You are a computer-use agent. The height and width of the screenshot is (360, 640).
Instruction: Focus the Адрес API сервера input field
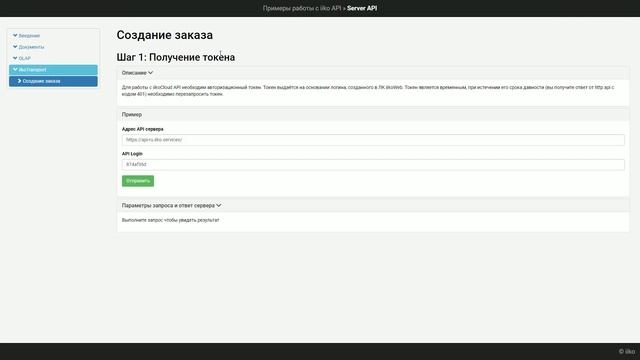point(373,140)
